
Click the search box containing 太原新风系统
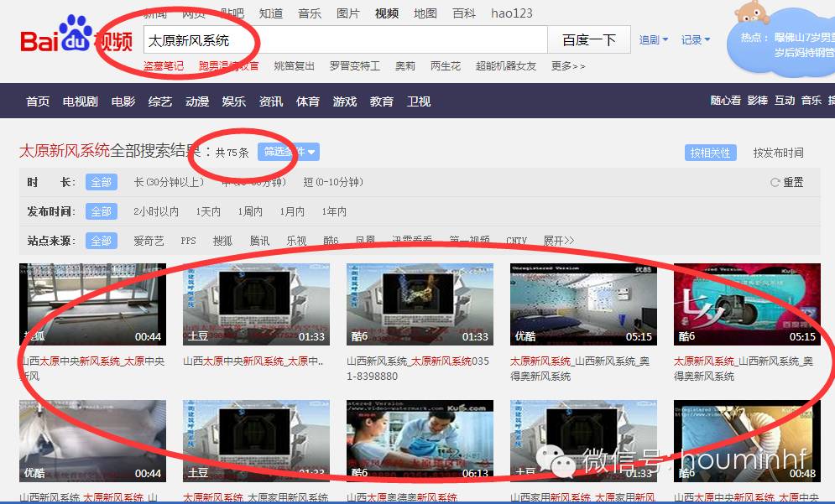(346, 40)
